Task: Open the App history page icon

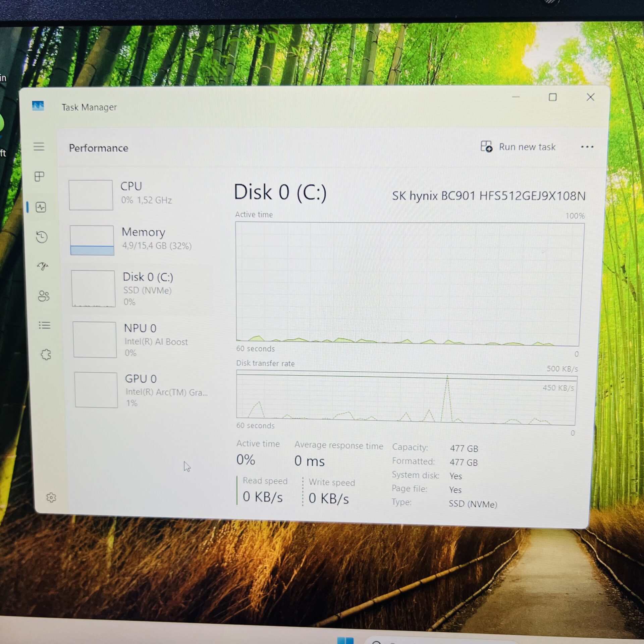Action: (42, 237)
